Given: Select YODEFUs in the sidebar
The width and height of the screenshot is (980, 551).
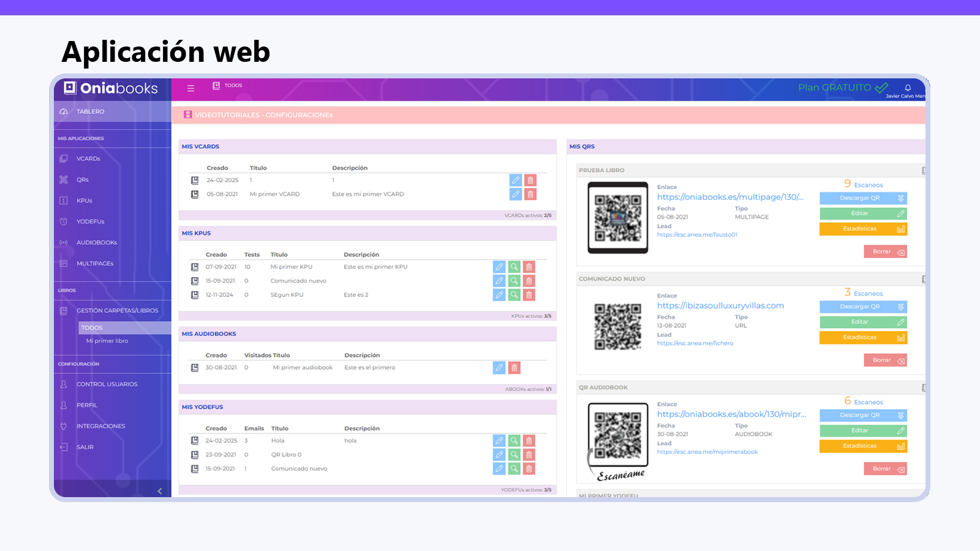Looking at the screenshot, I should tap(90, 221).
